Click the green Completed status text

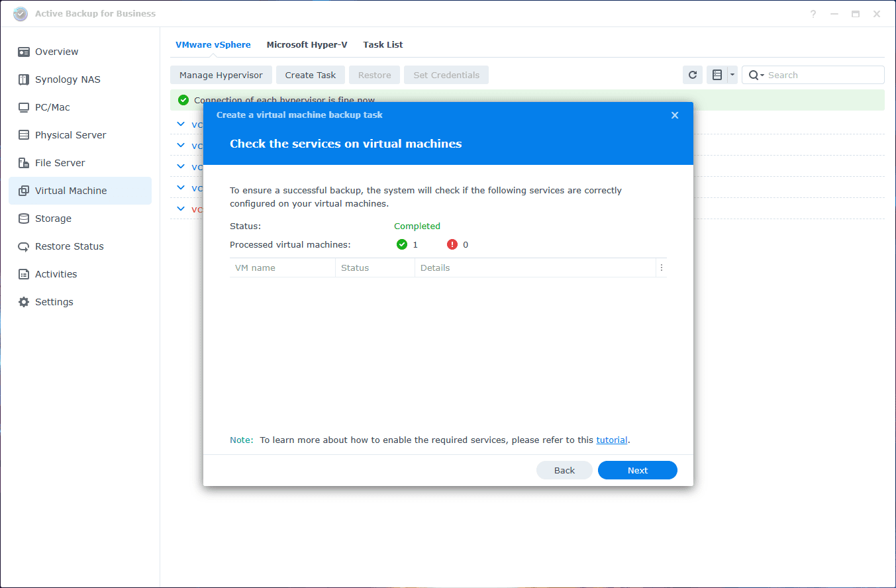[417, 226]
